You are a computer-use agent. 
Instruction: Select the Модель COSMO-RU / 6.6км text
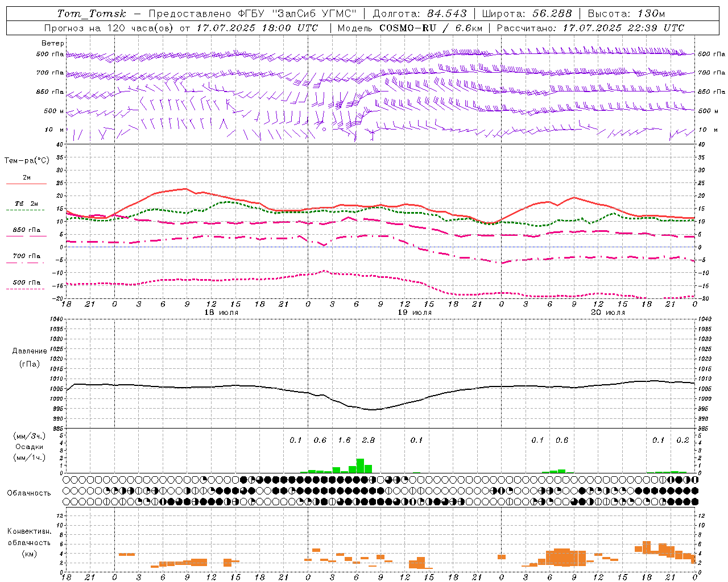tap(409, 28)
